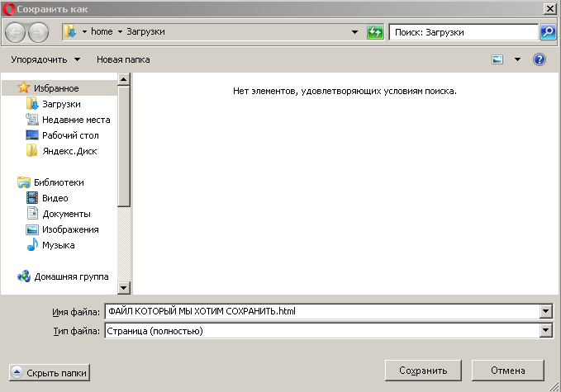Change view using the view icon
This screenshot has width=561, height=392.
497,59
